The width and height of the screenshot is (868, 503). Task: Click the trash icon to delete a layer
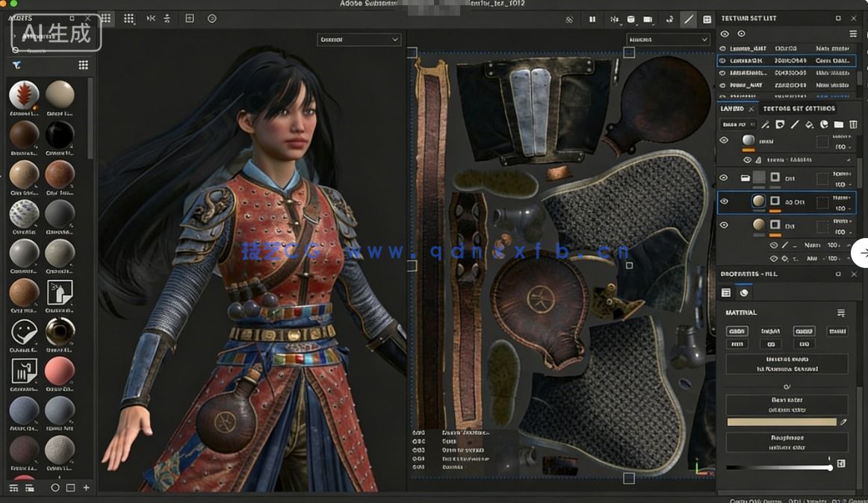click(x=852, y=124)
